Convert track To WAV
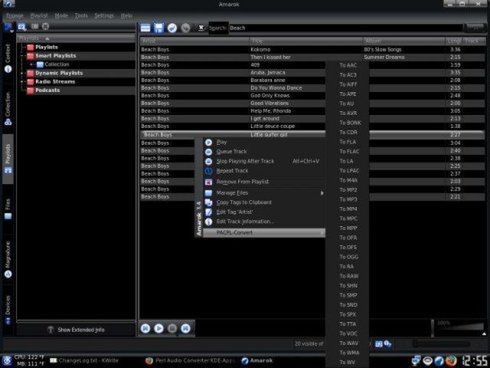490x368 pixels. (347, 343)
